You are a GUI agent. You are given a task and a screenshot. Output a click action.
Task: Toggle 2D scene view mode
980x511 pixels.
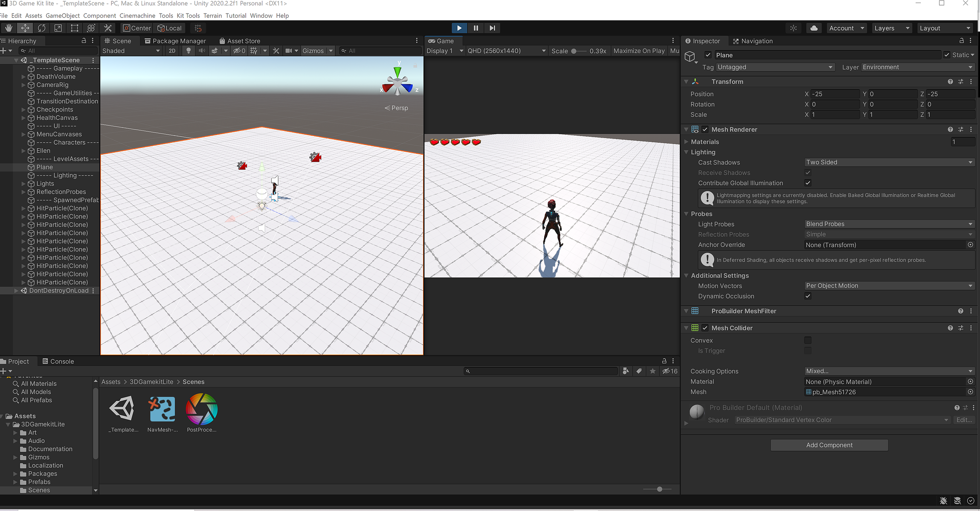[172, 51]
